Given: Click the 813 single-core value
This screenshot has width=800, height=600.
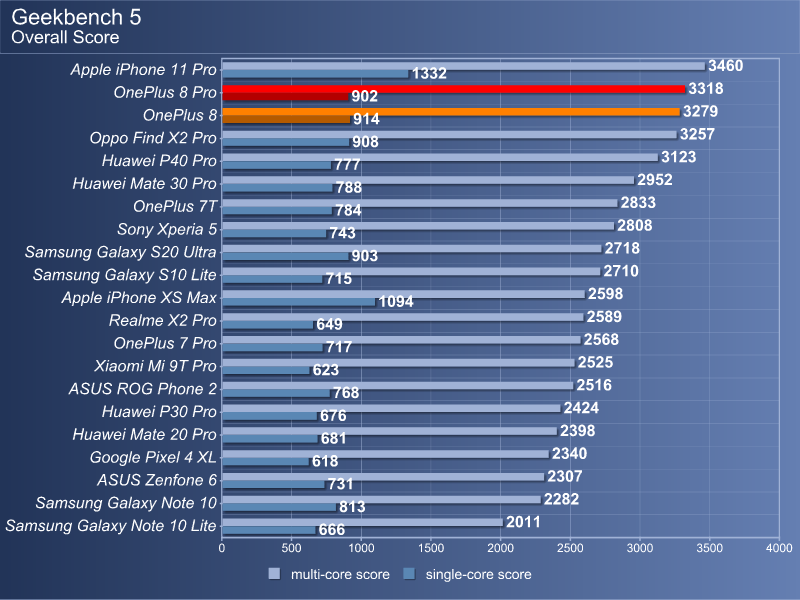Looking at the screenshot, I should click(352, 507).
